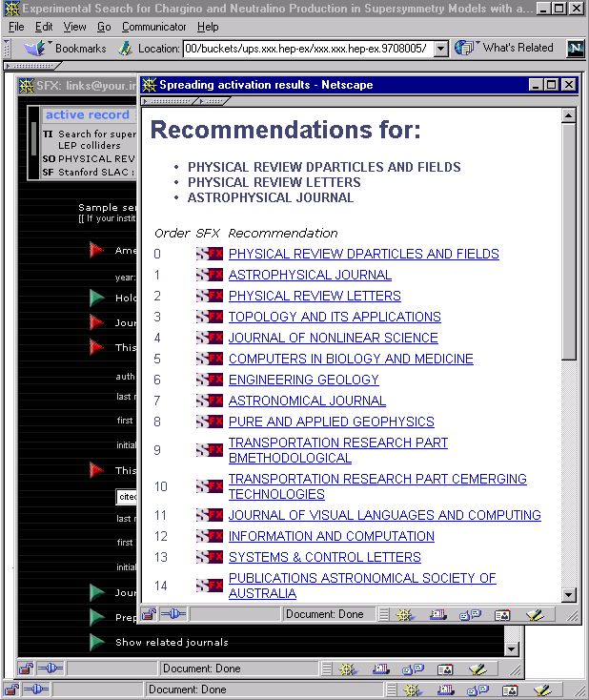Open PHYSICAL REVIEW LETTERS recommendation link
Image resolution: width=589 pixels, height=700 pixels.
tap(315, 296)
